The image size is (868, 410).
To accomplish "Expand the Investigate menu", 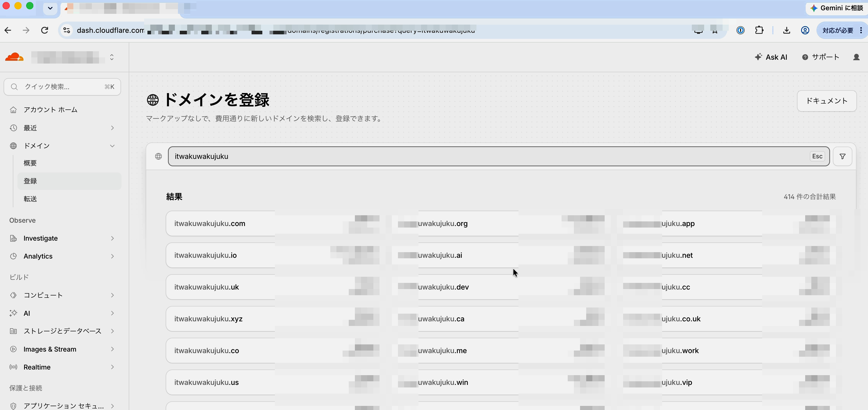I will (x=62, y=238).
